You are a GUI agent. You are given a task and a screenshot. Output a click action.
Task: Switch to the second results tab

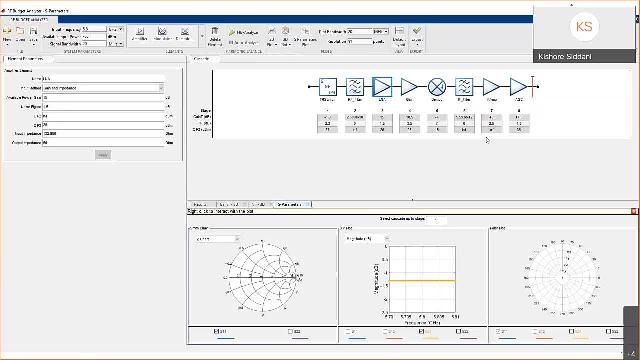point(231,204)
